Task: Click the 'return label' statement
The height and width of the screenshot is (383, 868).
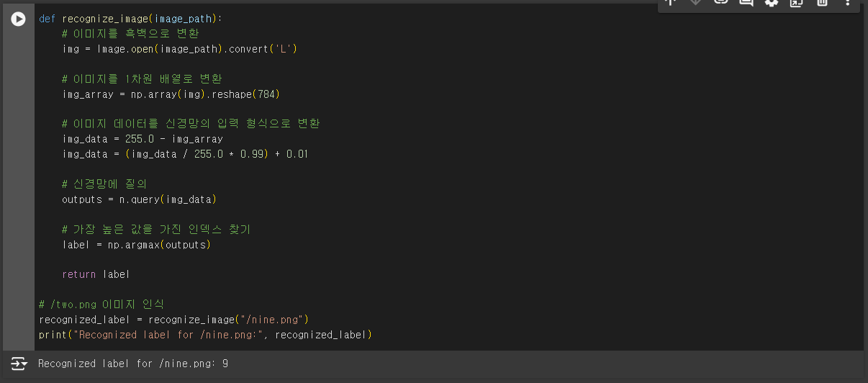Action: 96,274
